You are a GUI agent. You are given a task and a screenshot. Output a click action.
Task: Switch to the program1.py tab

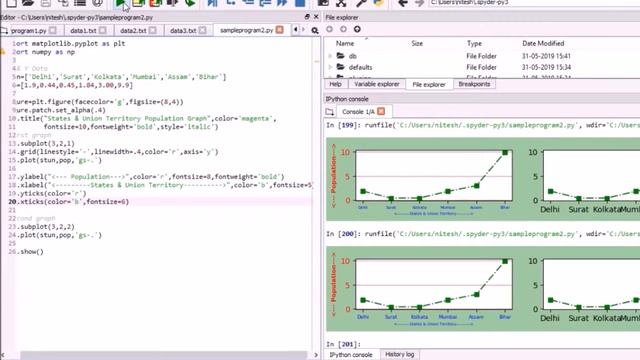[29, 31]
